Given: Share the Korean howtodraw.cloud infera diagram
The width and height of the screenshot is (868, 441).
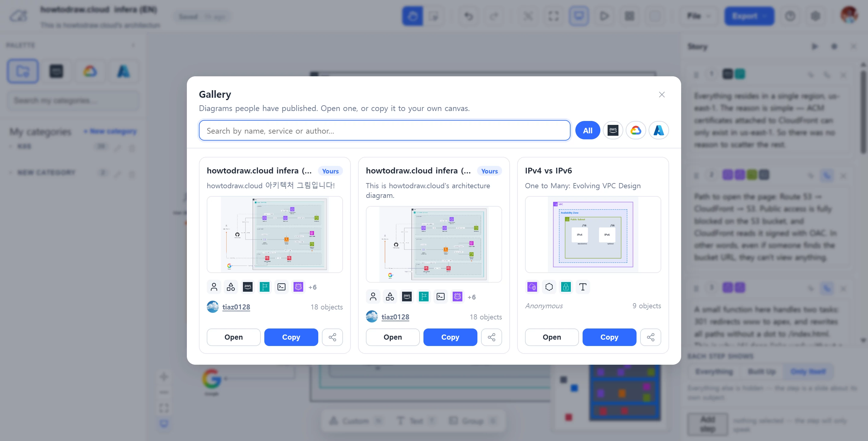Looking at the screenshot, I should 332,337.
